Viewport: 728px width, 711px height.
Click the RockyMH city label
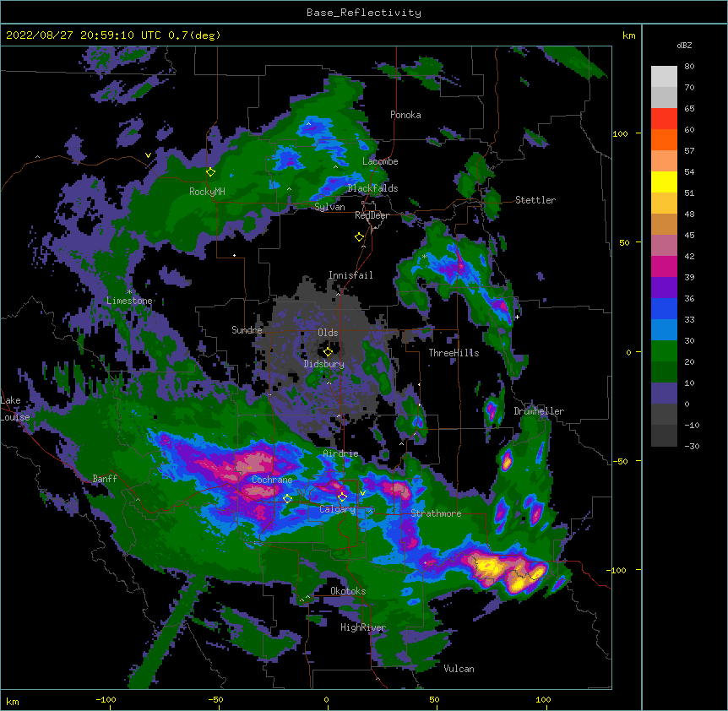pos(207,192)
